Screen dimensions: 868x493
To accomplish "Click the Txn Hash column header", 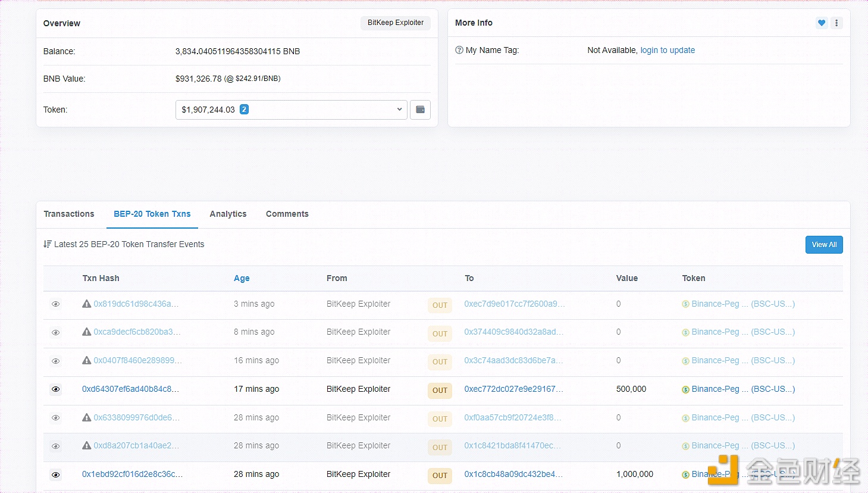I will coord(101,278).
